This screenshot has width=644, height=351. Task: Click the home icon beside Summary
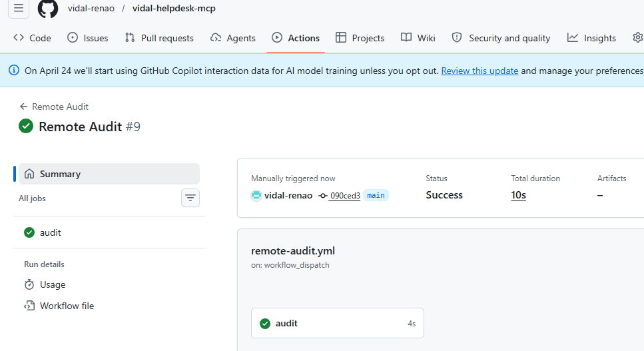[x=29, y=174]
